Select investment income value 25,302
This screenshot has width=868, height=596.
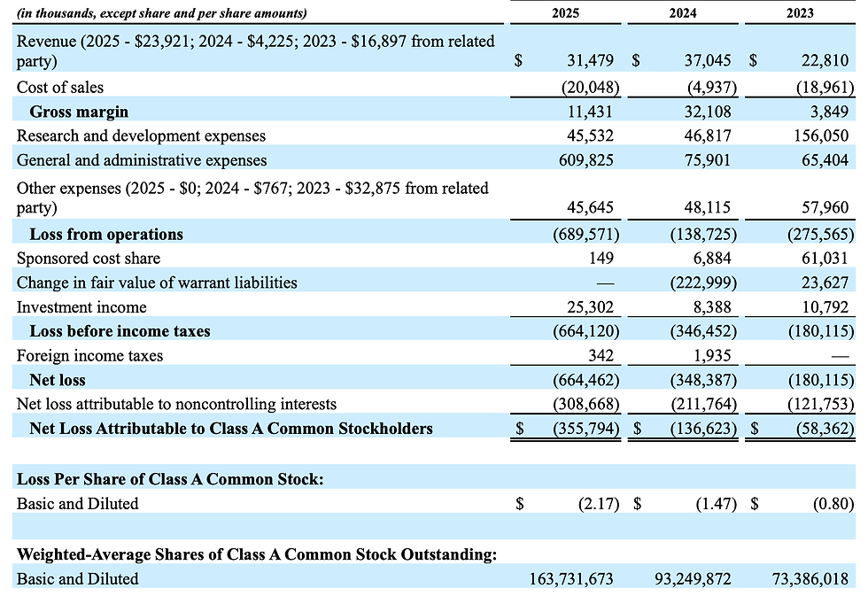click(590, 307)
